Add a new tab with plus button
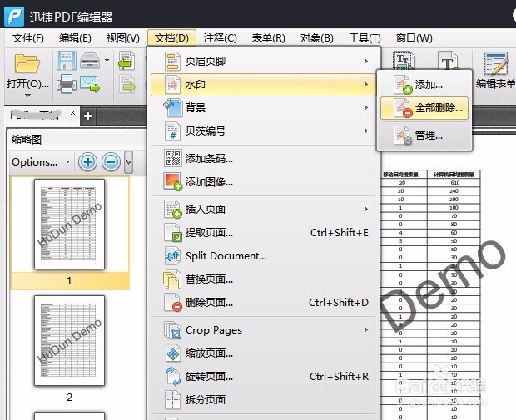 (87, 116)
